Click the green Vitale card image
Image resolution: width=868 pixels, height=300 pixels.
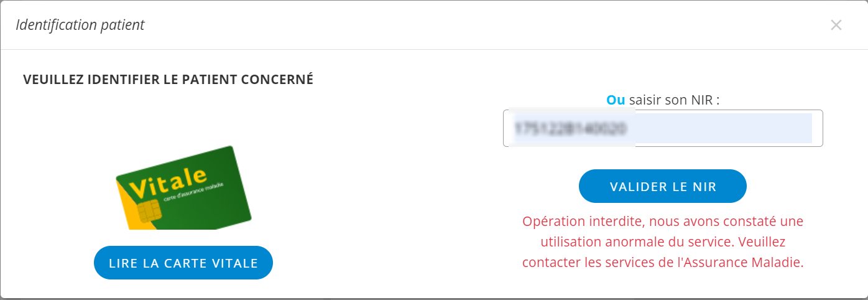pos(183,188)
